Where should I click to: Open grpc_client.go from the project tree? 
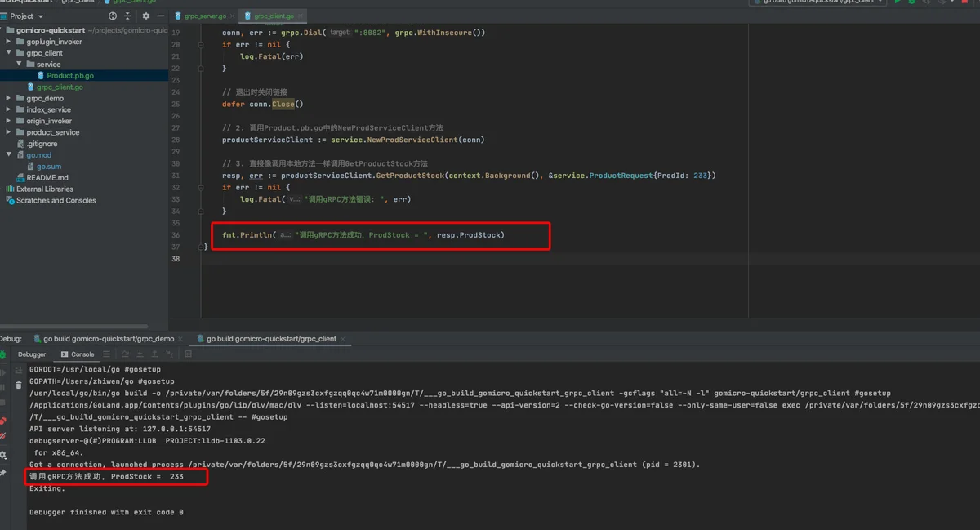click(59, 87)
